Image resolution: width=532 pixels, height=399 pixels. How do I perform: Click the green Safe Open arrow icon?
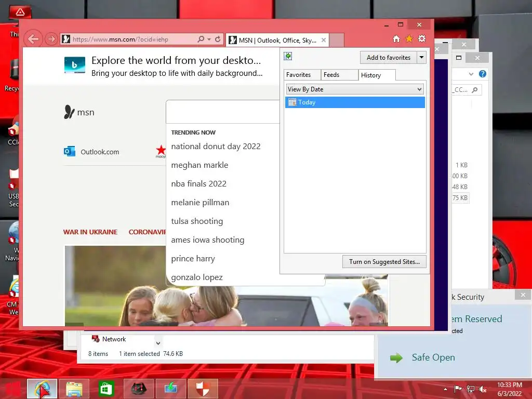tap(396, 357)
